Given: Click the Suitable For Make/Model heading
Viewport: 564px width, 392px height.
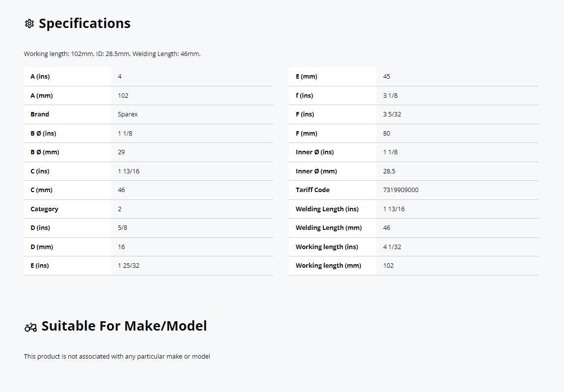Looking at the screenshot, I should click(124, 326).
